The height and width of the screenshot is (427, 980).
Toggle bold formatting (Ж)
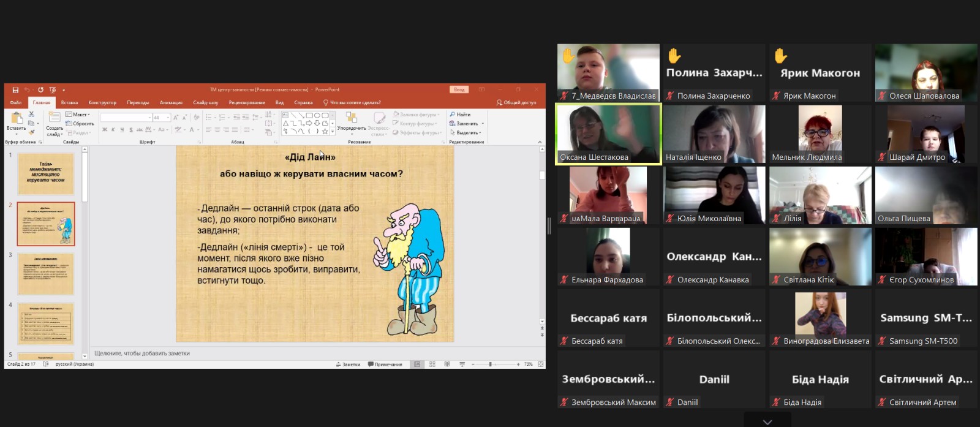[105, 130]
